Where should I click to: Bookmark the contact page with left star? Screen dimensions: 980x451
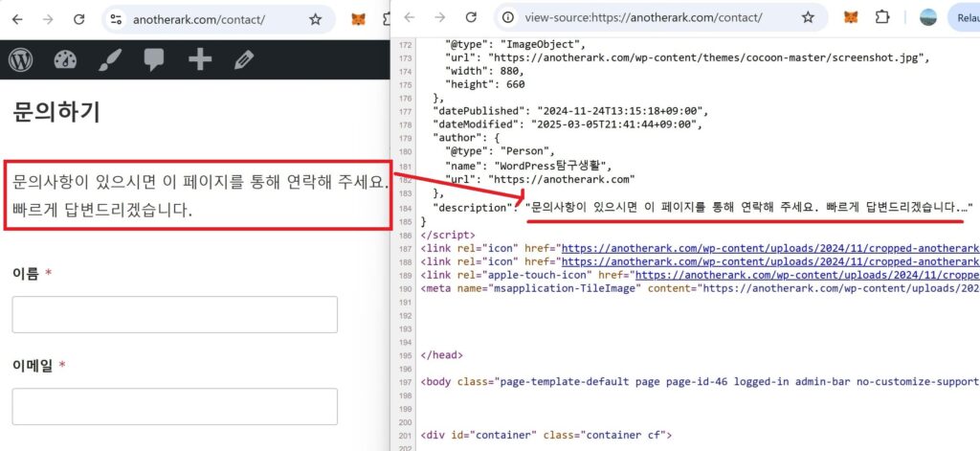(x=315, y=19)
